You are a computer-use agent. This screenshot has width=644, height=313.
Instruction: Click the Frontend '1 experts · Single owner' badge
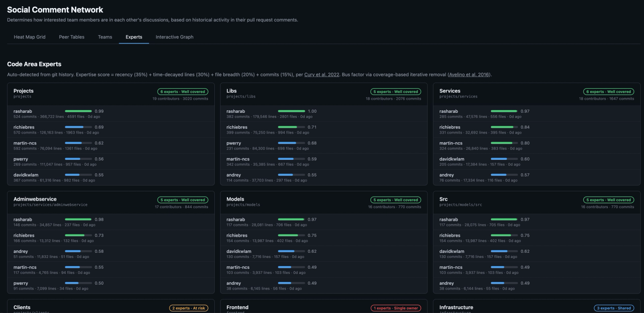pyautogui.click(x=396, y=308)
